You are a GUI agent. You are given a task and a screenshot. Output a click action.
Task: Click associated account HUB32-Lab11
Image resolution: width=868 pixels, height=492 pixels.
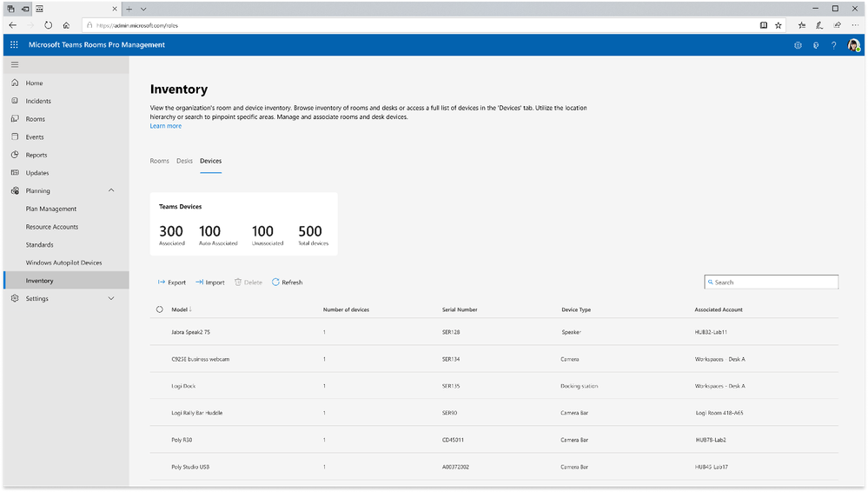point(711,332)
